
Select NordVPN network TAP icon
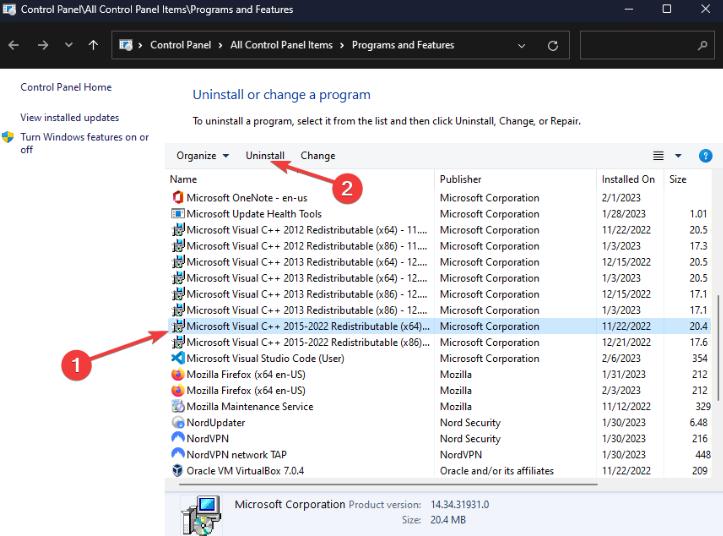(x=178, y=454)
